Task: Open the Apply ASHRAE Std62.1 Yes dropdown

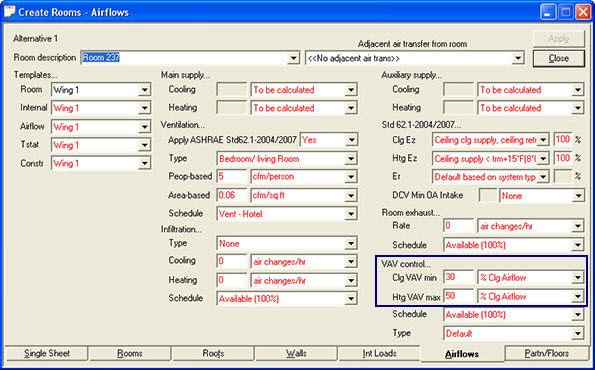Action: [x=351, y=140]
